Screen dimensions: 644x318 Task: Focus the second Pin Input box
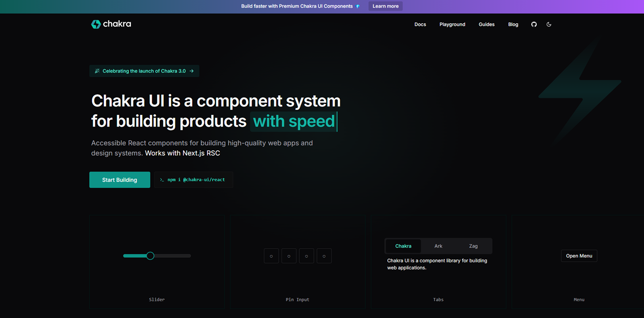tap(289, 256)
